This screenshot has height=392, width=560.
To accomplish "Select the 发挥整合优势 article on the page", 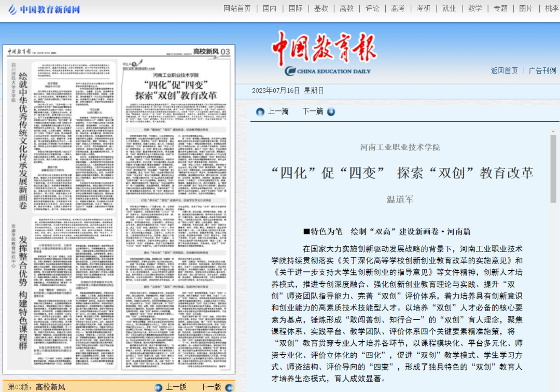I will (x=63, y=293).
